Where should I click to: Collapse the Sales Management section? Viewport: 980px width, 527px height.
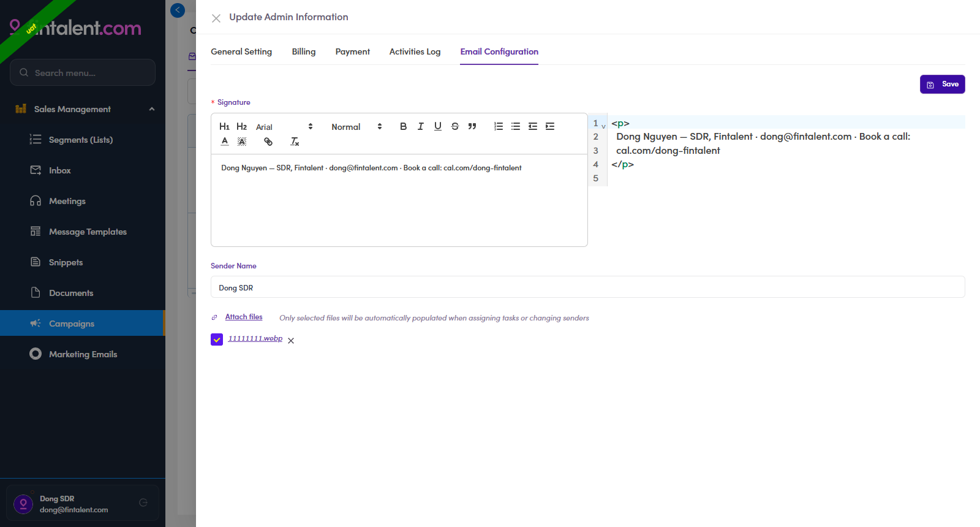[x=83, y=109]
